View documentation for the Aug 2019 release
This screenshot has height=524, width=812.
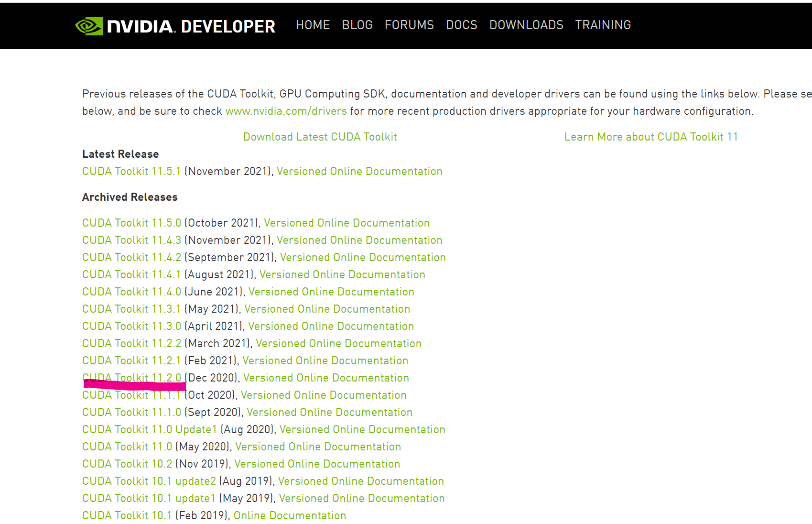click(x=361, y=481)
